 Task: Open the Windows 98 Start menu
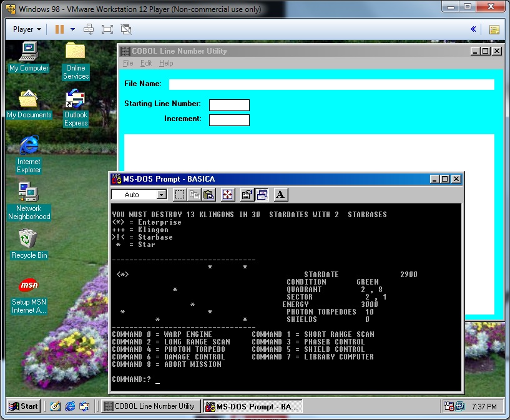pyautogui.click(x=24, y=406)
